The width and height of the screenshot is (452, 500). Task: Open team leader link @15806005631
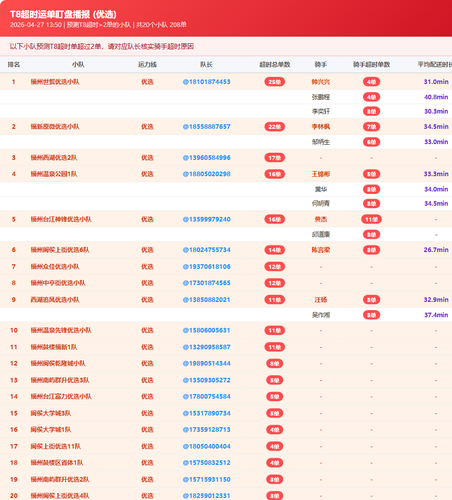pyautogui.click(x=206, y=330)
